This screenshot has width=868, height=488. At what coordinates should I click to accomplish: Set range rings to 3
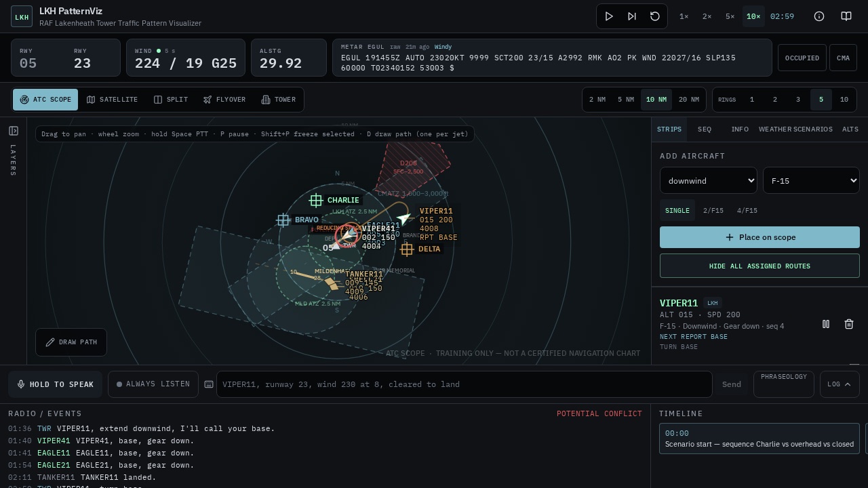(x=798, y=100)
